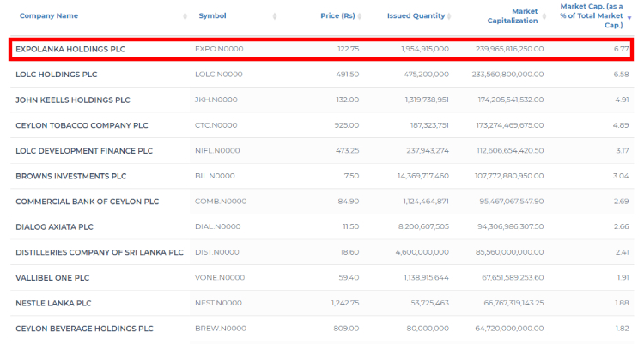Select symbol NIFL.N0000
Viewport: 644px width, 344px height.
pos(217,151)
